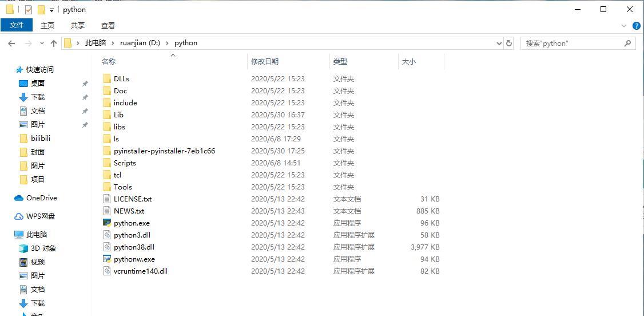Click the properties checkmark quick access icon

(x=29, y=10)
